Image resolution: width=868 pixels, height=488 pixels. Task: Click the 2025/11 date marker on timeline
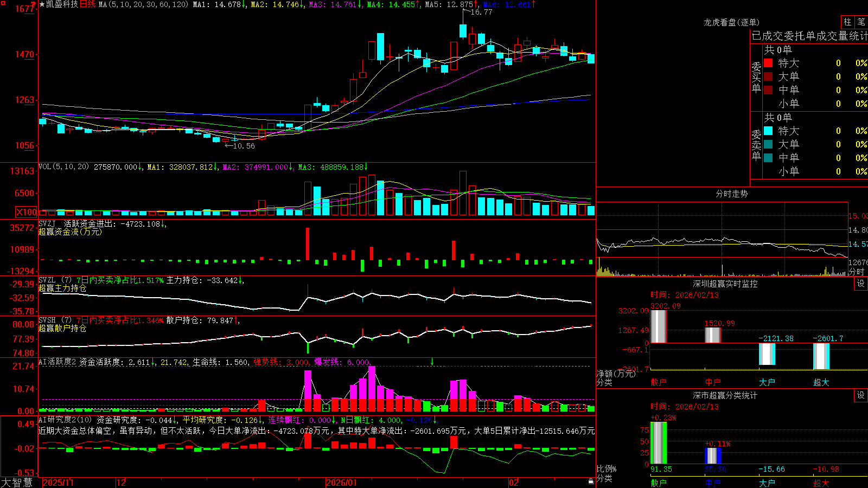[x=58, y=482]
